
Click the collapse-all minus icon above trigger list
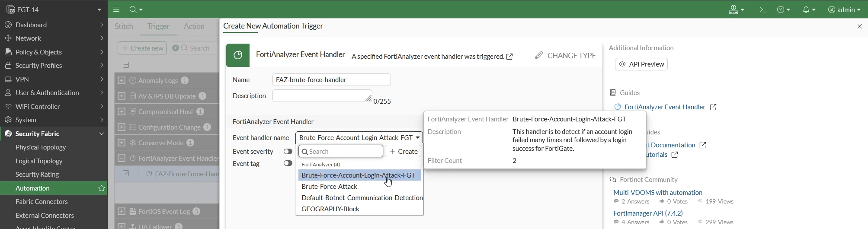(x=126, y=65)
